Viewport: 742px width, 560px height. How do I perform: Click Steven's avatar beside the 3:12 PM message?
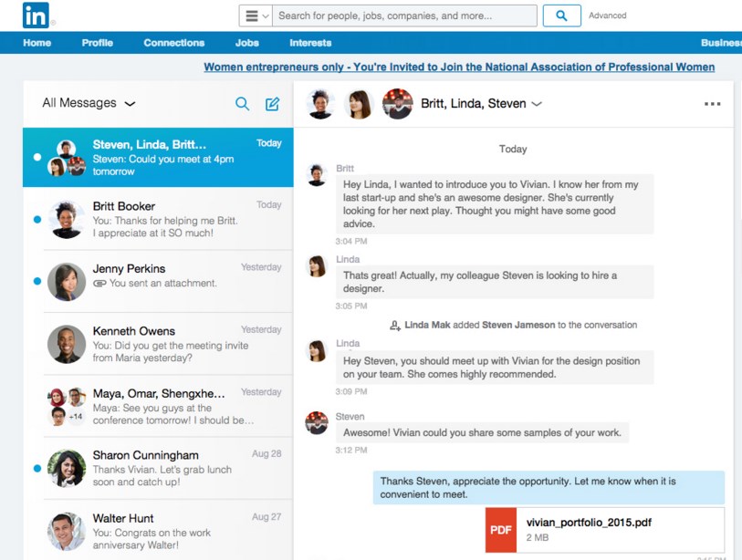coord(317,422)
